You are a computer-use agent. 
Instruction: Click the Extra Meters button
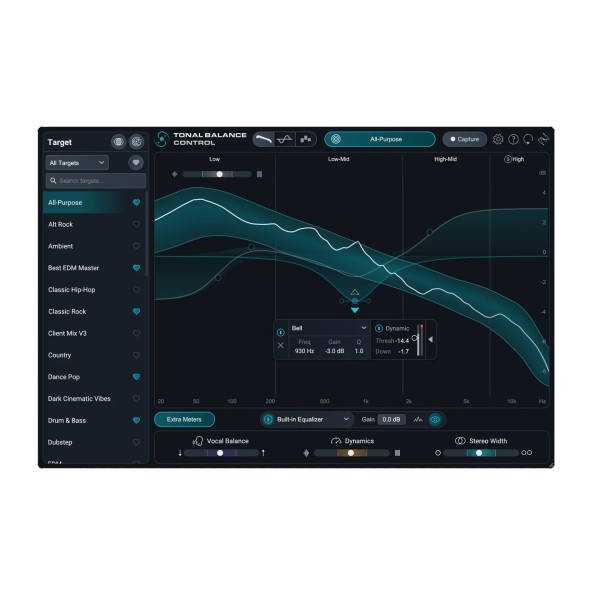pos(184,420)
